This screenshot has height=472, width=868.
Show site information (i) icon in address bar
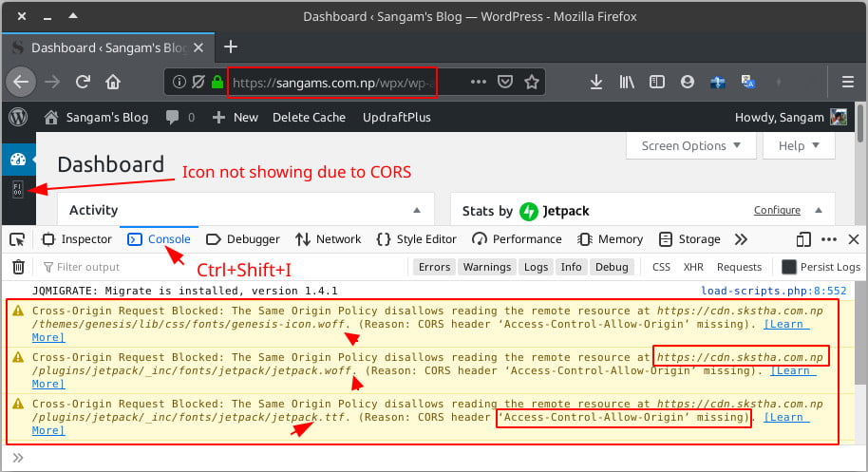[x=179, y=83]
